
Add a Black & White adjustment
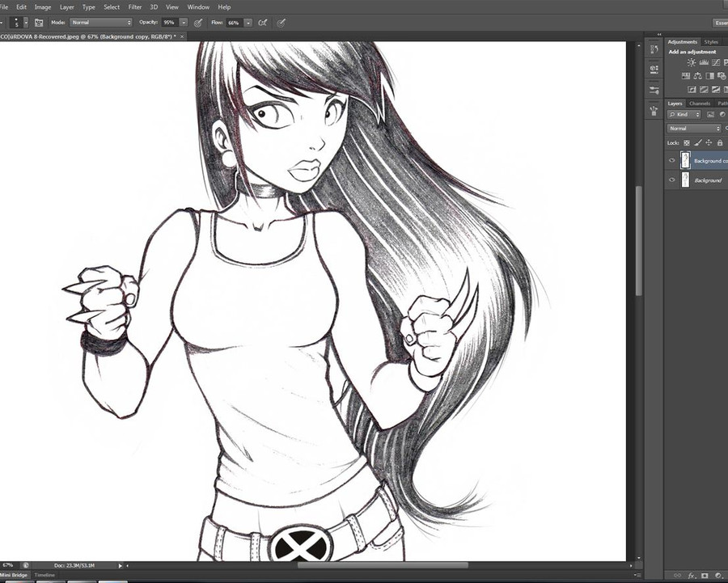pos(709,76)
